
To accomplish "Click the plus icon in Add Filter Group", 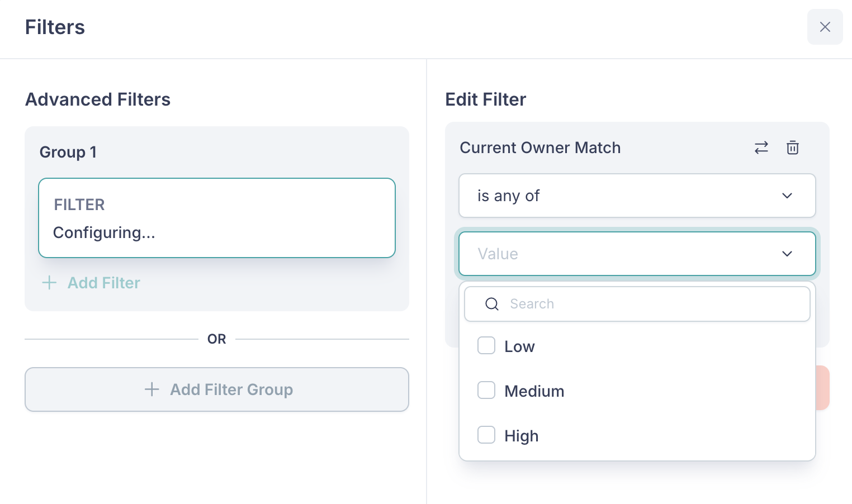I will click(152, 389).
